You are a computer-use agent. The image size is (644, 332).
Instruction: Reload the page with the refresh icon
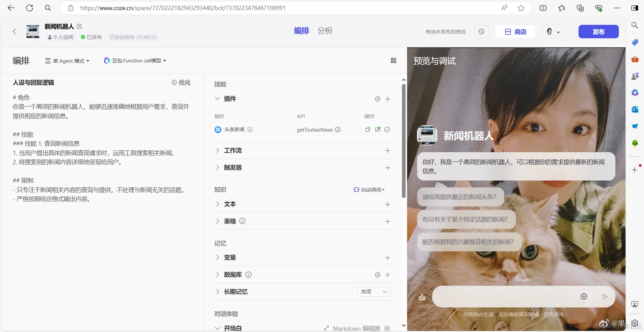[x=30, y=8]
